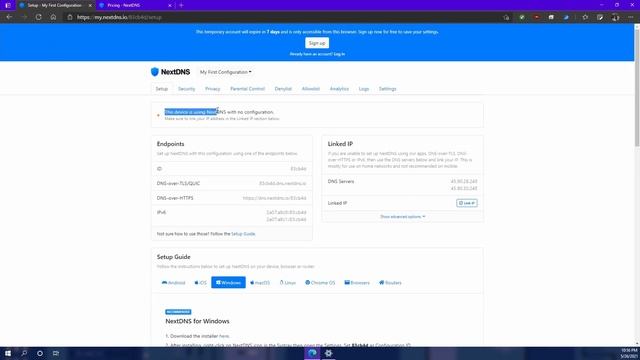This screenshot has height=360, width=640.
Task: Click the DNS-over-TLS/QUIC endpoint value
Action: (x=282, y=183)
